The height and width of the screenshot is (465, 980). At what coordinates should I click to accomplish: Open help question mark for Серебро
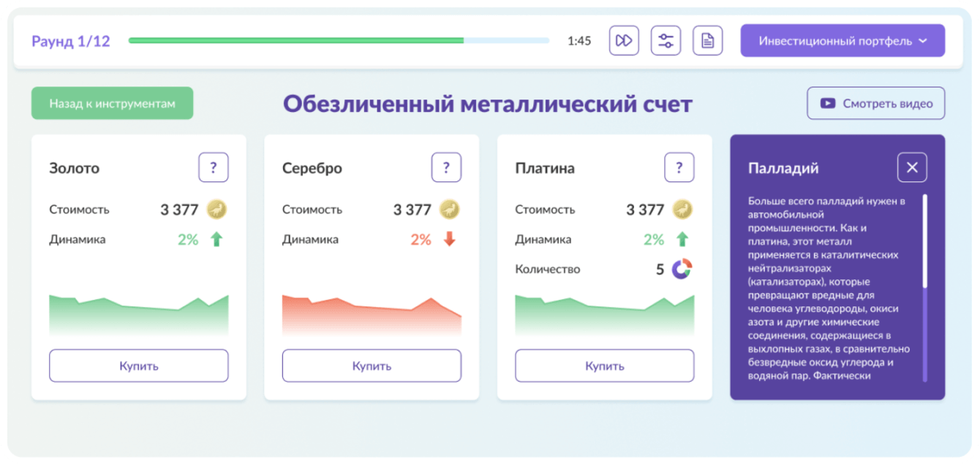(446, 167)
